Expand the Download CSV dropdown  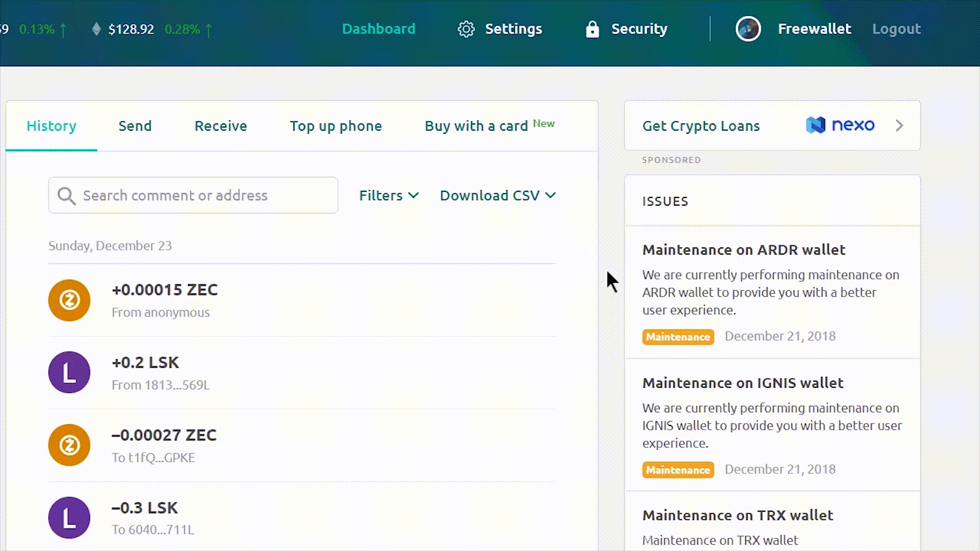coord(496,195)
